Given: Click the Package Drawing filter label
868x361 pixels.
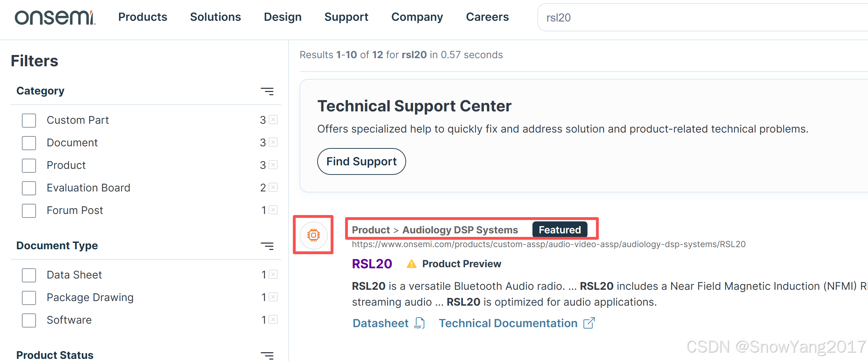Looking at the screenshot, I should tap(90, 298).
